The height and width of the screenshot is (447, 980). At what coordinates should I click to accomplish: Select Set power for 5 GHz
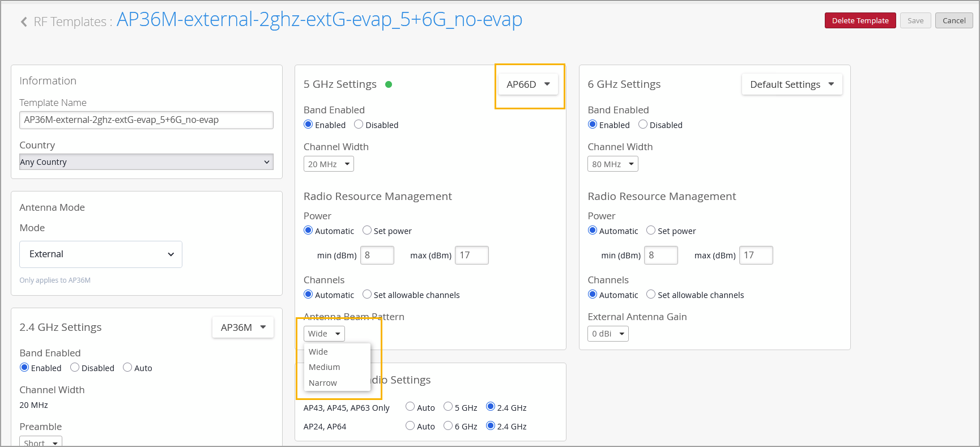367,231
